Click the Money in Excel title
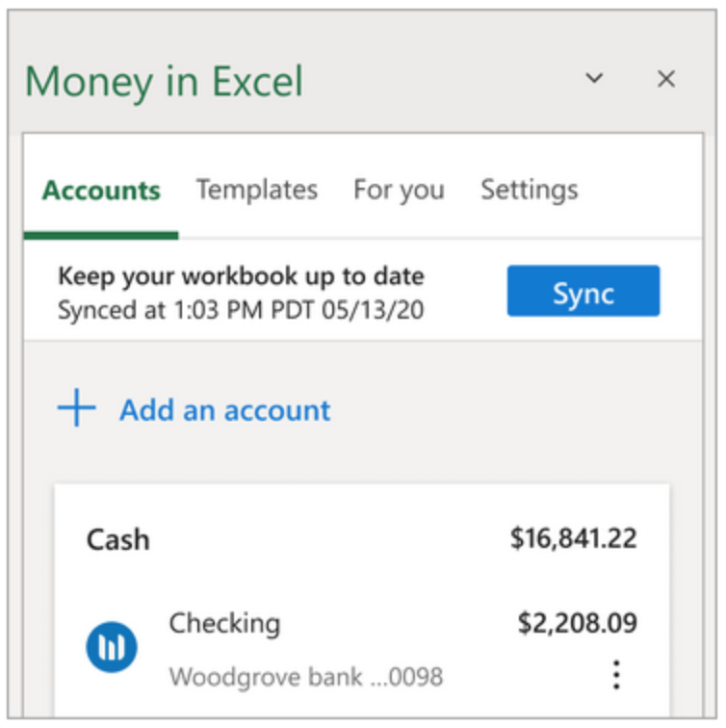 click(x=164, y=82)
